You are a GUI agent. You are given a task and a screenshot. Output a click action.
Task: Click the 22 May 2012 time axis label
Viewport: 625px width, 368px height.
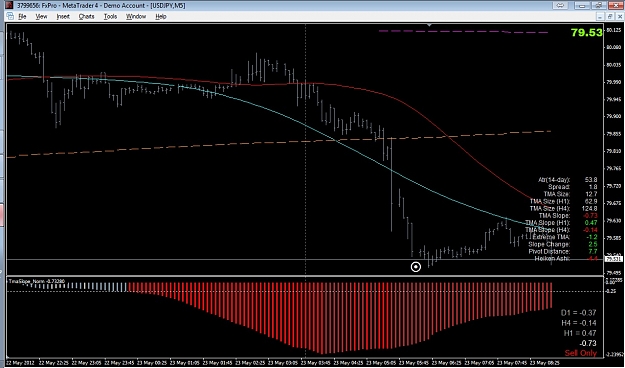tap(20, 363)
